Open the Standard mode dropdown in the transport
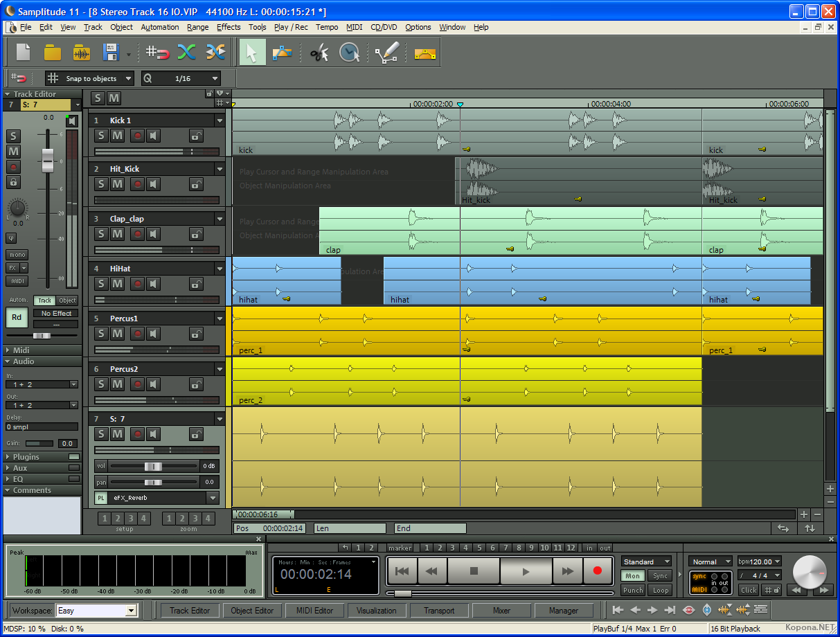The height and width of the screenshot is (637, 840). 667,562
